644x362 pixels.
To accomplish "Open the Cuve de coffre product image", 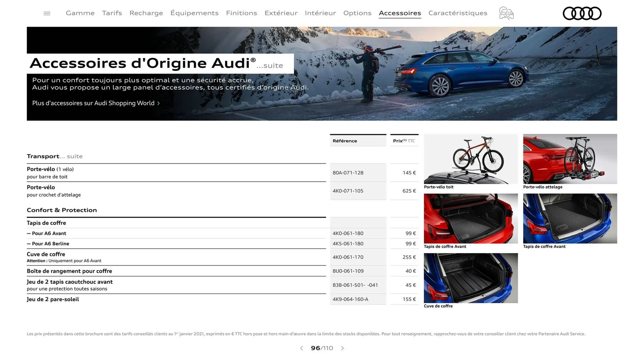I will pos(470,278).
